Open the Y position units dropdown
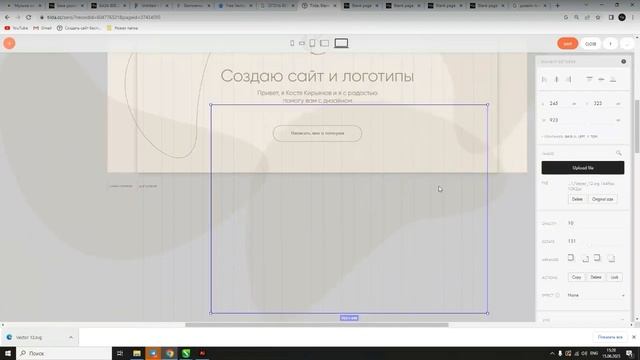This screenshot has height=360, width=640. 618,104
